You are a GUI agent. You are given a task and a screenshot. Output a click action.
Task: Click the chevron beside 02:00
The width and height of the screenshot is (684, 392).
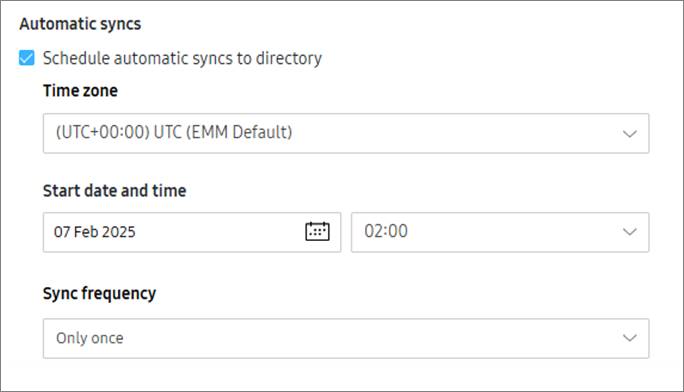pyautogui.click(x=629, y=232)
